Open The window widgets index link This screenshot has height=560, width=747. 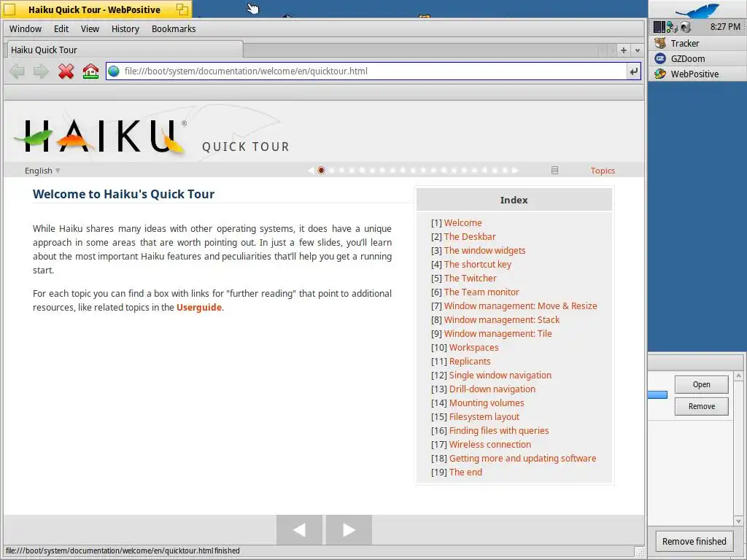tap(484, 251)
